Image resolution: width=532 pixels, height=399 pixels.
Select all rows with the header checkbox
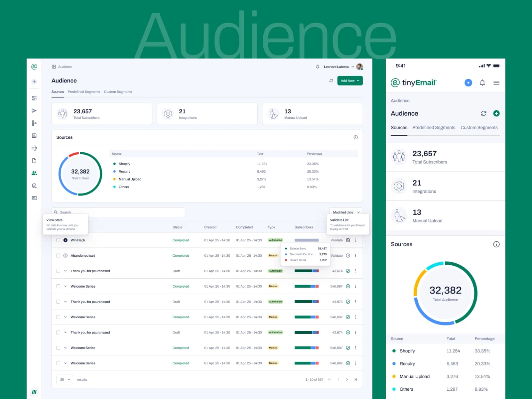tap(58, 227)
